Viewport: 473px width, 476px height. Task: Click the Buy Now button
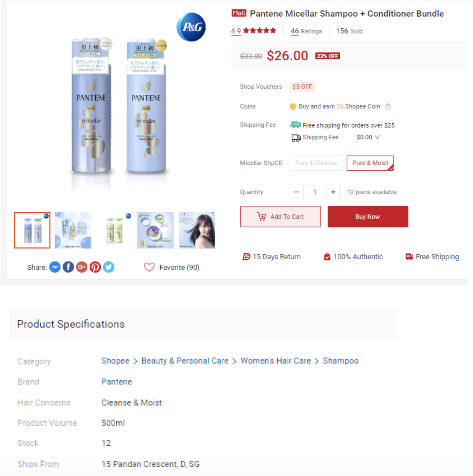(367, 216)
